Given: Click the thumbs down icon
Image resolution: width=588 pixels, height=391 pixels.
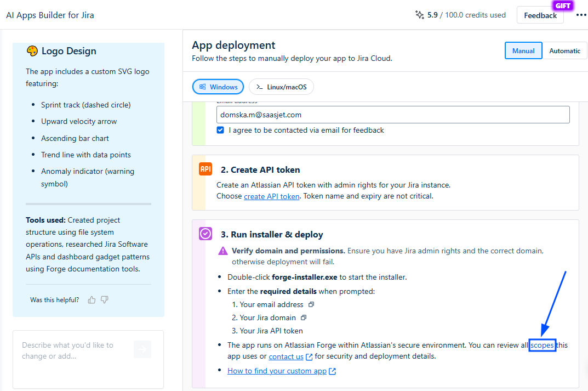Looking at the screenshot, I should coord(105,300).
